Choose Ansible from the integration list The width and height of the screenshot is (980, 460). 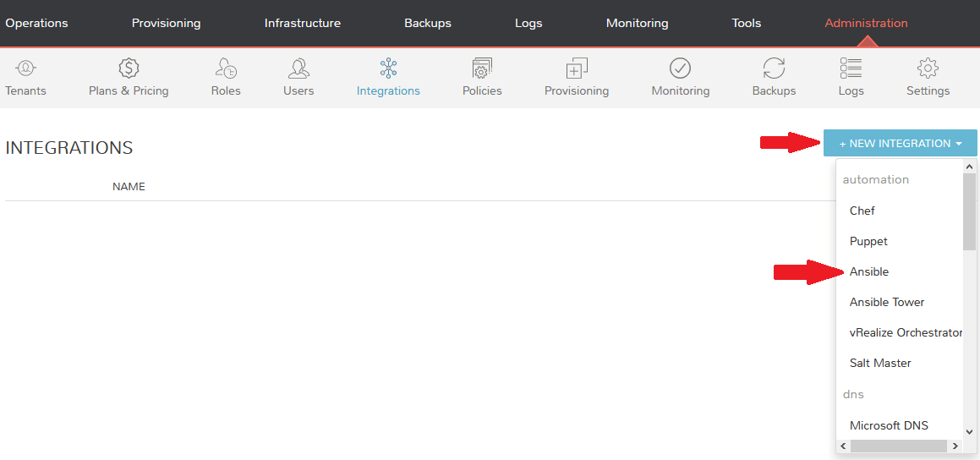coord(869,271)
